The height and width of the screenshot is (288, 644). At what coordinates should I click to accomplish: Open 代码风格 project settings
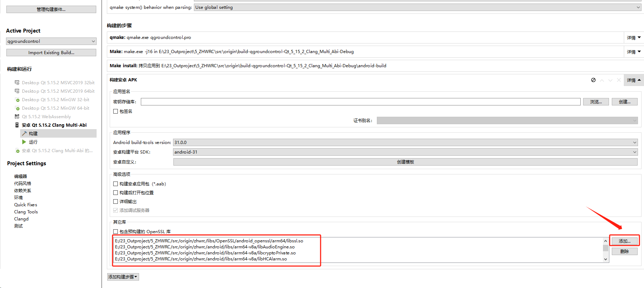click(23, 183)
